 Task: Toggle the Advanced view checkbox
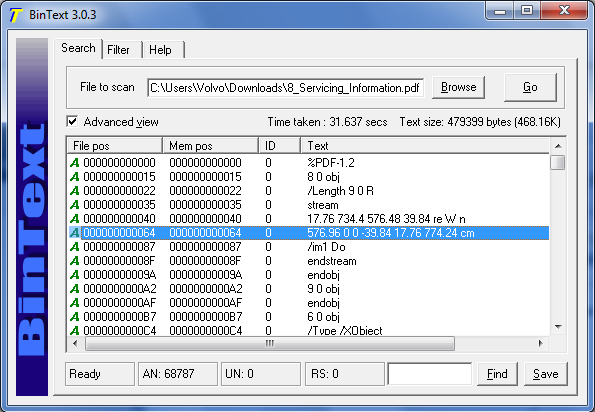(x=72, y=122)
